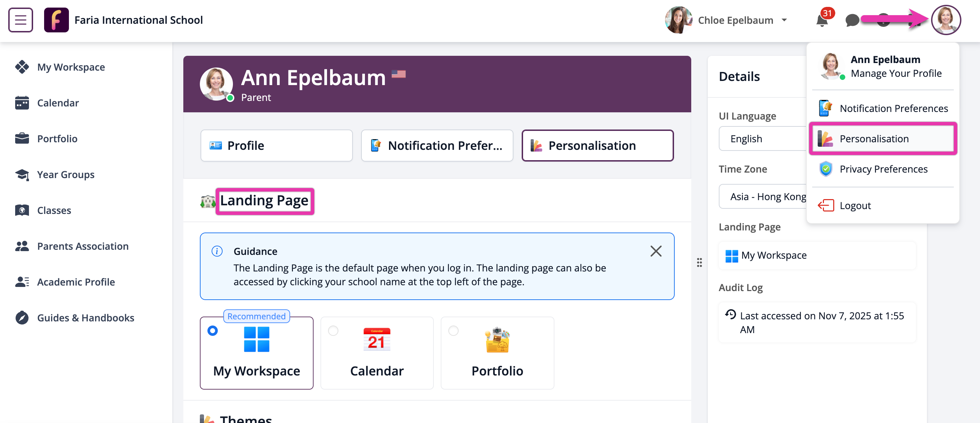Open the Calendar section from the sidebar
The height and width of the screenshot is (423, 980).
click(x=58, y=103)
